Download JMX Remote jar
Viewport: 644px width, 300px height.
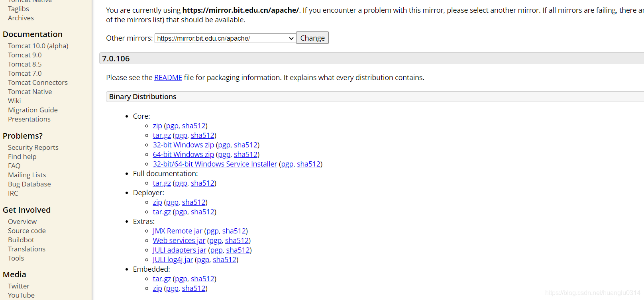(x=178, y=231)
